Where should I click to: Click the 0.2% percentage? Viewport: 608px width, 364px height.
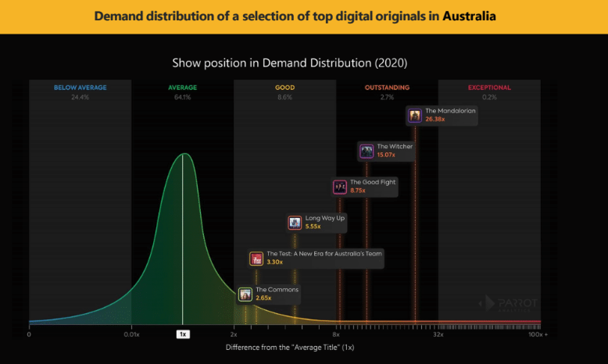click(x=489, y=98)
